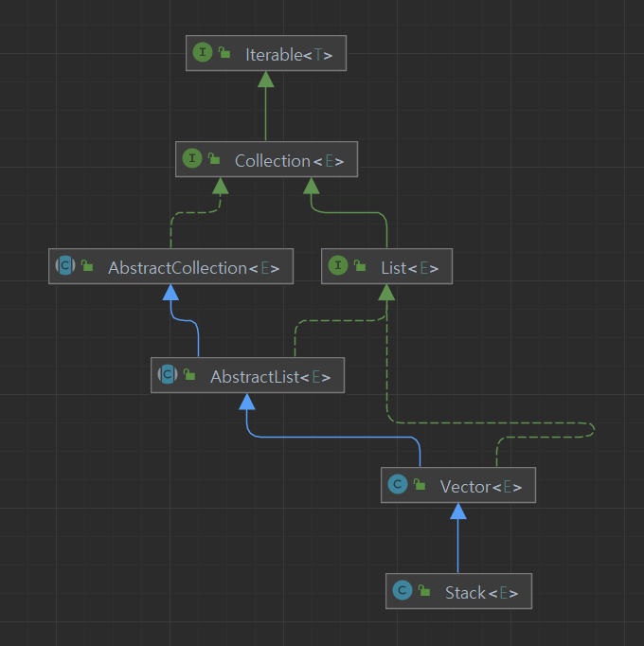
Task: Click the abstract class icon on AbstractList
Action: click(x=168, y=376)
